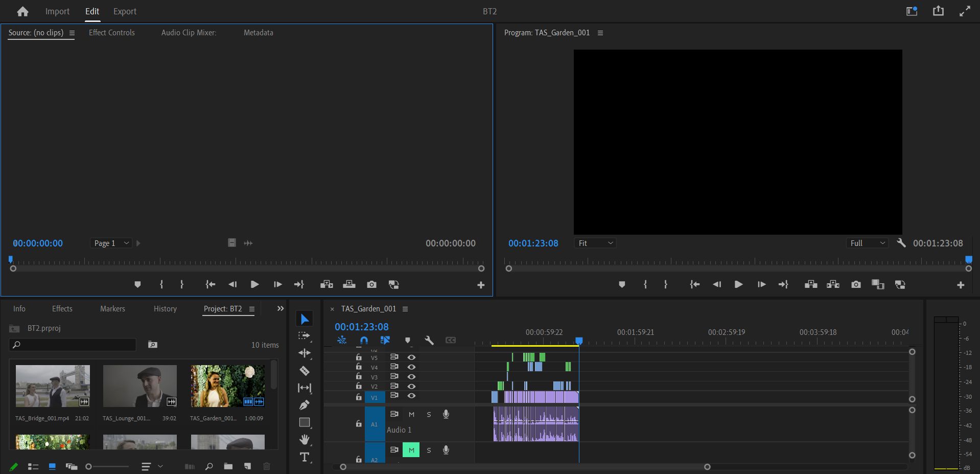Click Program monitor settings wrench
Viewport: 980px width, 474px height.
[901, 243]
